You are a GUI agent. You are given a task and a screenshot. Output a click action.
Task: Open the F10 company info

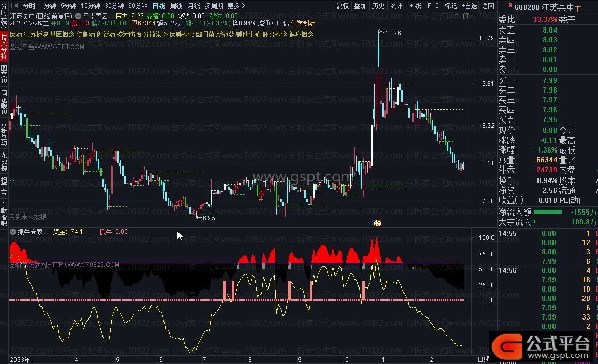[433, 6]
